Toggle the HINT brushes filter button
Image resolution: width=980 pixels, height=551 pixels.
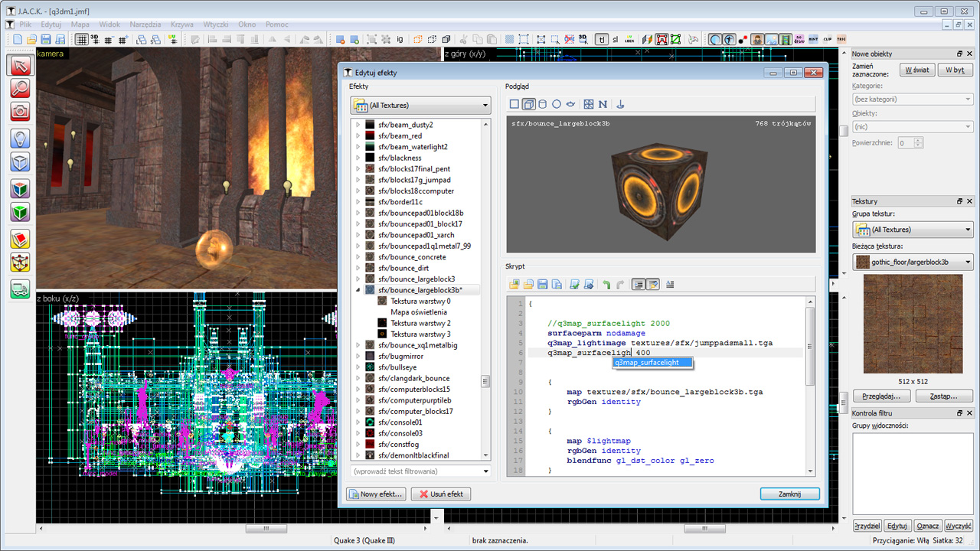coord(813,39)
